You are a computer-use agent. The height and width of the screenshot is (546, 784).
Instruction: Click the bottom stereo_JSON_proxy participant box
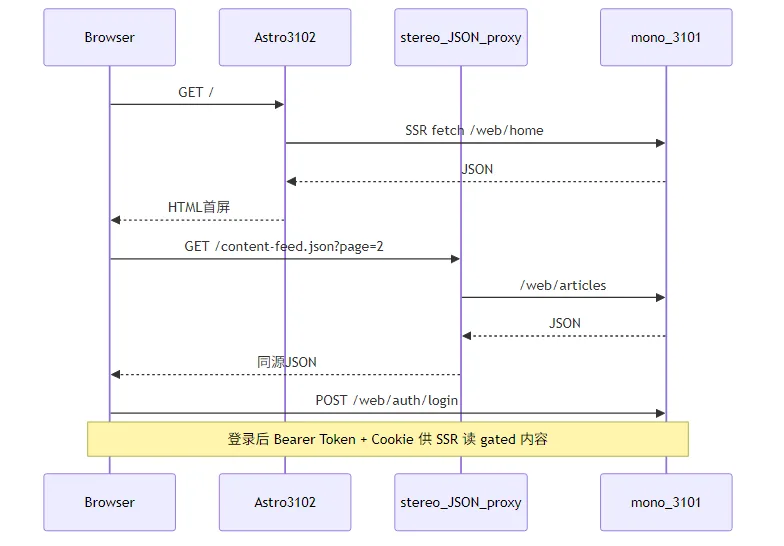click(460, 502)
